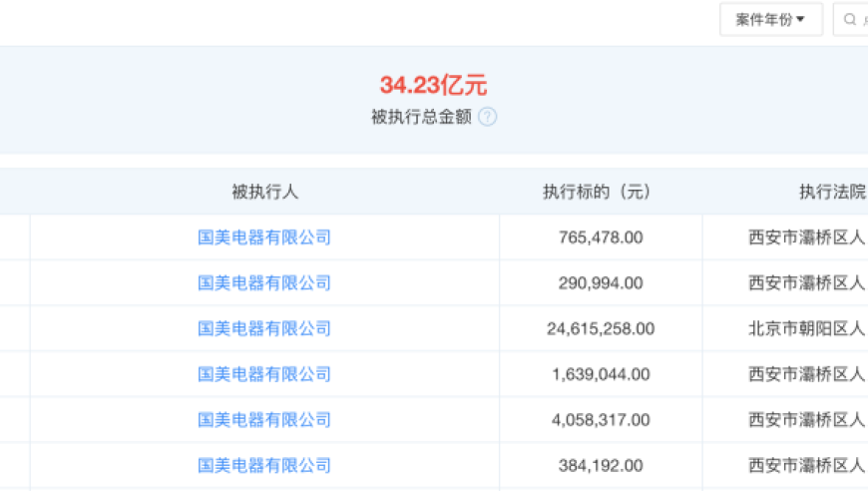Click the 执行标的（元）column header
The height and width of the screenshot is (491, 868).
pyautogui.click(x=601, y=192)
